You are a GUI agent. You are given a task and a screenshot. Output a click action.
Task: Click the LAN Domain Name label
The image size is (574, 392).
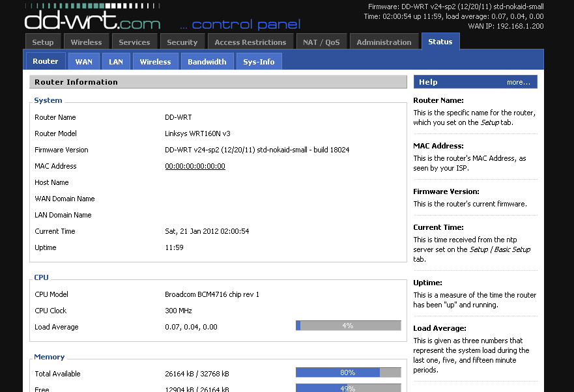pos(63,215)
